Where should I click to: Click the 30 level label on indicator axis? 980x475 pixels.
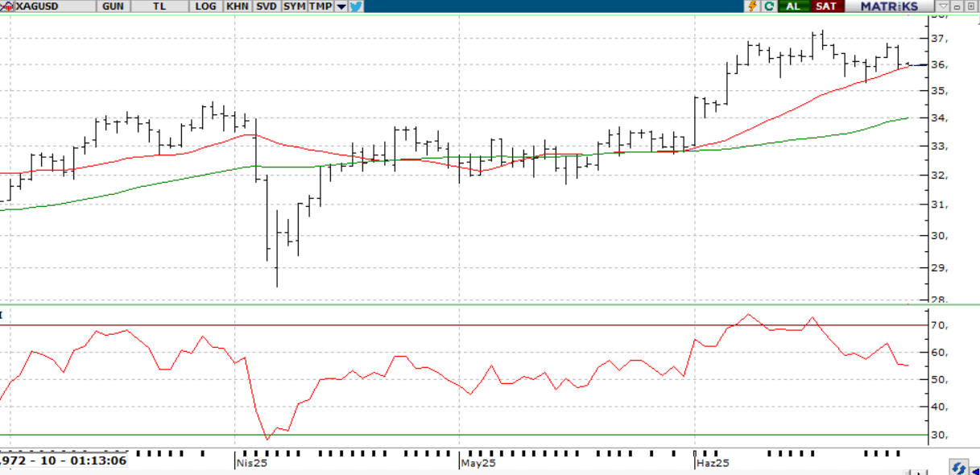(x=937, y=436)
